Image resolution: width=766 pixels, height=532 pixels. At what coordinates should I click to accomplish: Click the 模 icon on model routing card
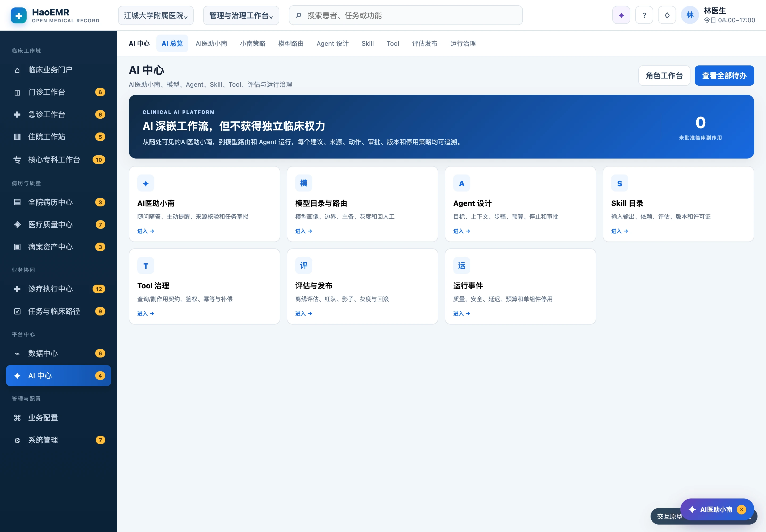click(x=304, y=183)
